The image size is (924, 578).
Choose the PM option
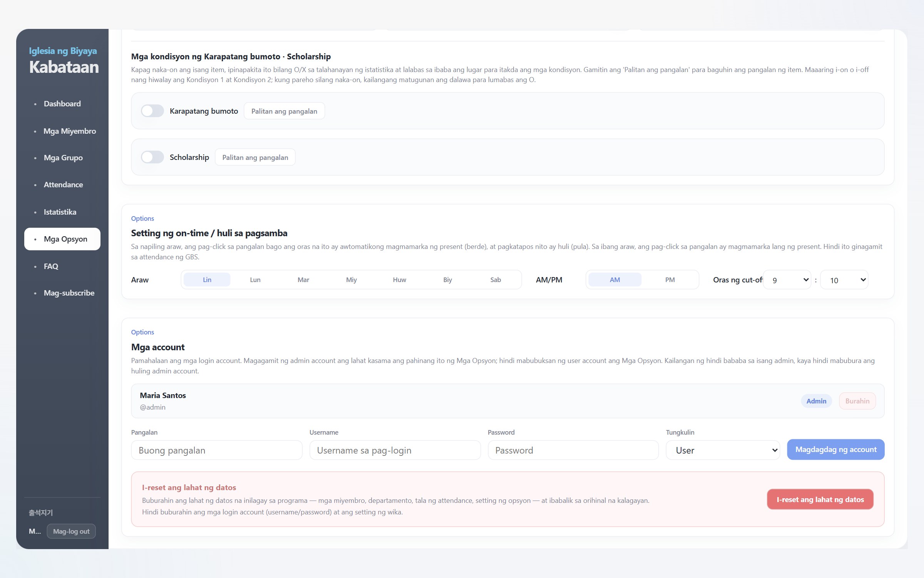coord(670,280)
